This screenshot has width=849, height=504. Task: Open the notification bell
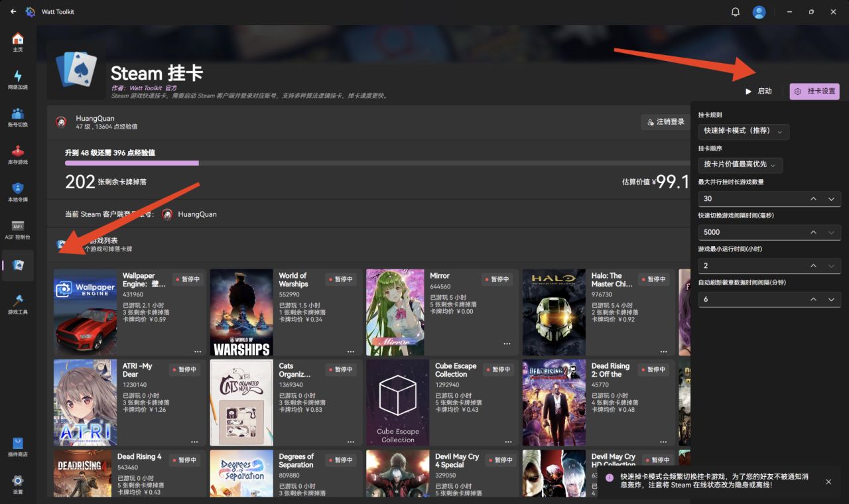[x=735, y=12]
